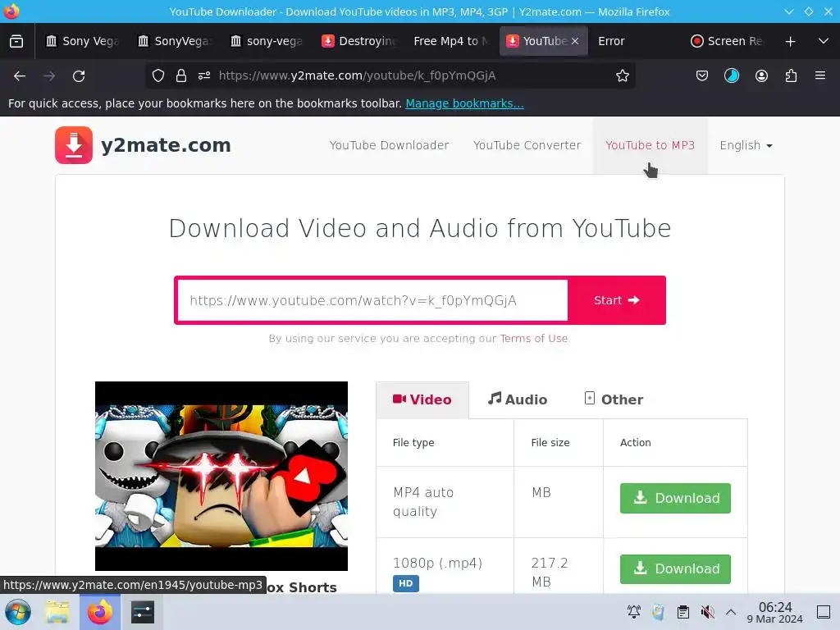Viewport: 840px width, 630px height.
Task: Open the Terms of Use link
Action: point(533,339)
